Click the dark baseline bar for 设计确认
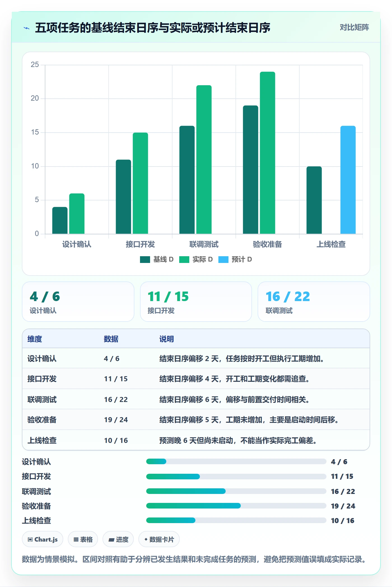 tap(60, 220)
